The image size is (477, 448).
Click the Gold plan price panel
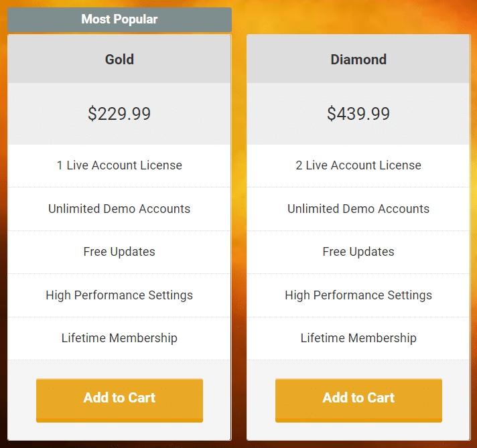click(119, 114)
